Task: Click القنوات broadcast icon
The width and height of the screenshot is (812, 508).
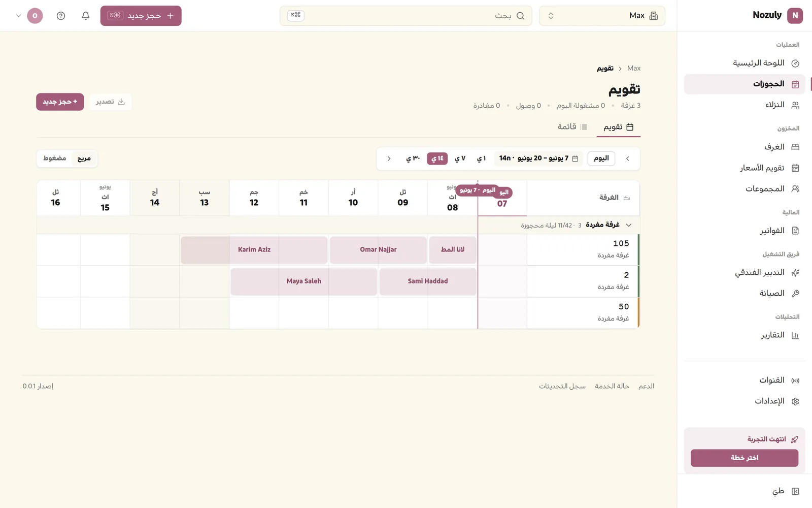Action: [795, 380]
